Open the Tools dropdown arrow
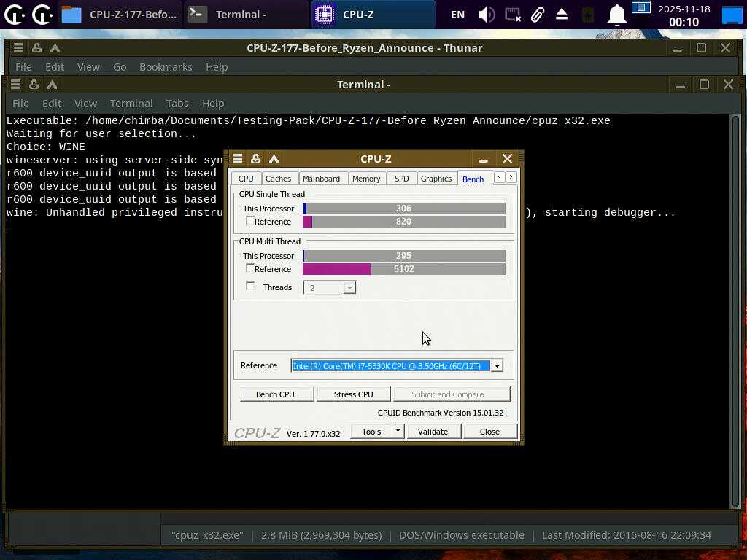 398,431
